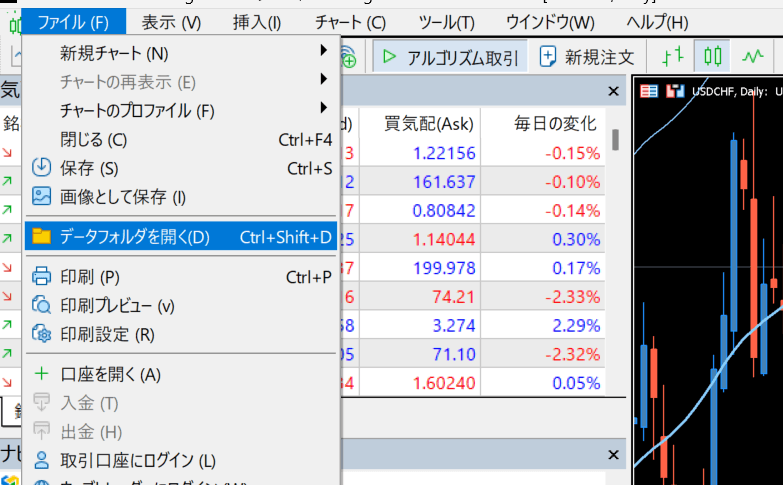
Task: Click the green signal-plus toolbar icon
Action: [349, 57]
